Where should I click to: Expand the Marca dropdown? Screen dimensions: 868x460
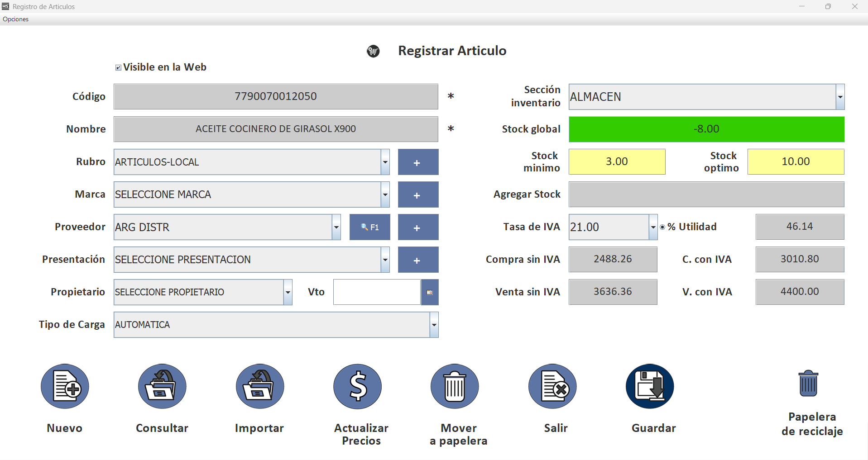385,194
